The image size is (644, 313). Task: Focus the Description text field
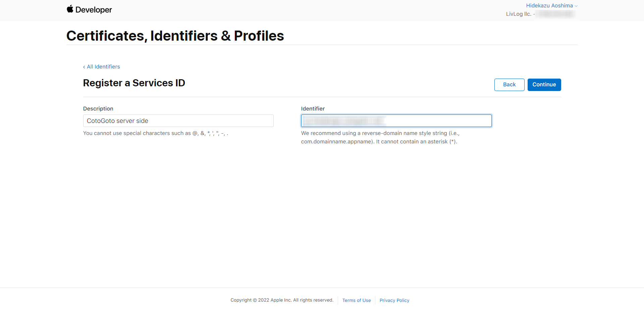coord(178,121)
